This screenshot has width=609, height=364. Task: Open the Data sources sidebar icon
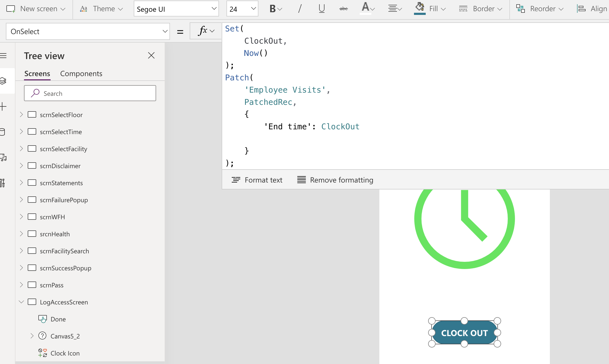(3, 132)
